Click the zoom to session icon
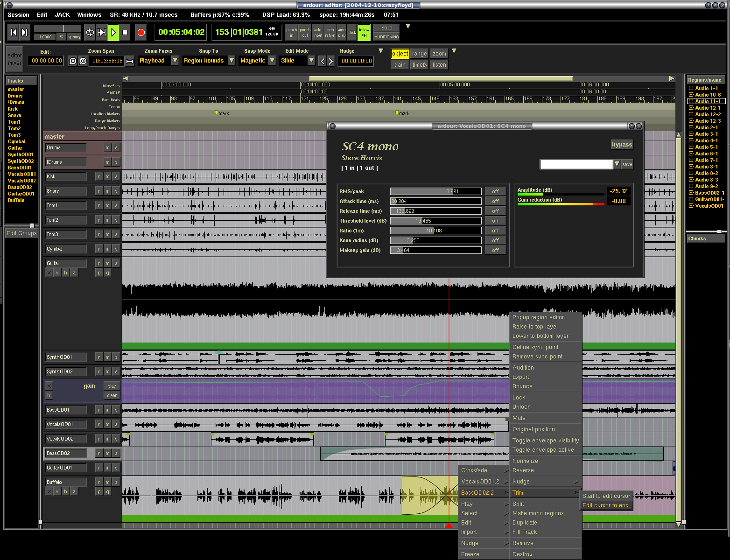This screenshot has width=730, height=560. 130,61
